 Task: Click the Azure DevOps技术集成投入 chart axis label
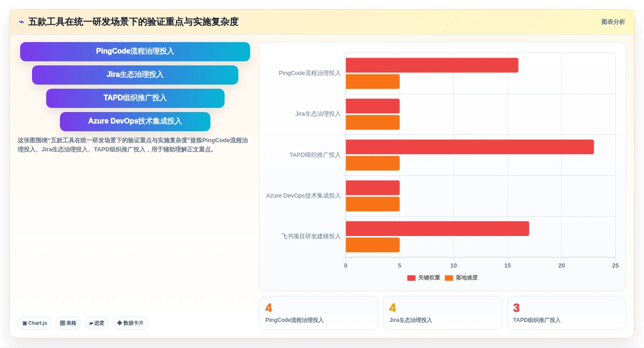[x=304, y=196]
